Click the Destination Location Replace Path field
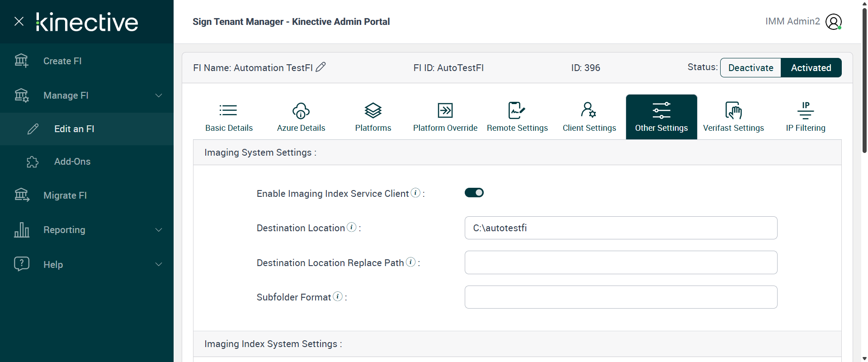Screen dimensions: 868x362 (621, 262)
